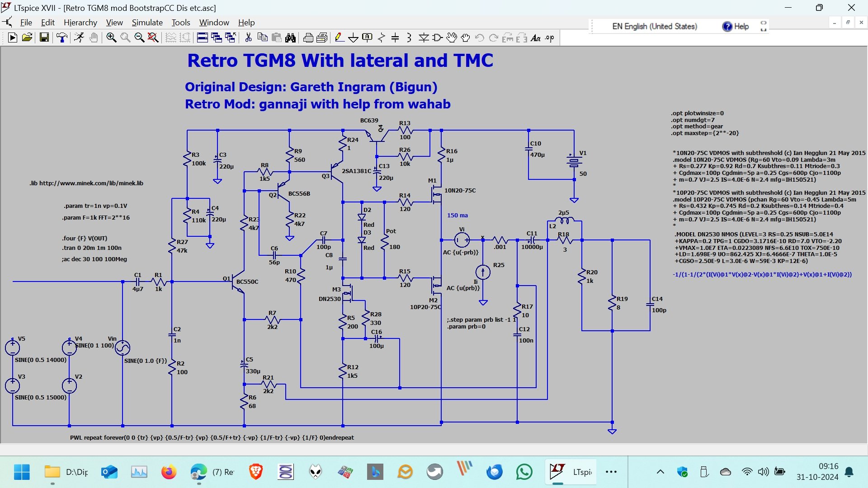
Task: Open Find with the binoculars icon
Action: (x=291, y=38)
